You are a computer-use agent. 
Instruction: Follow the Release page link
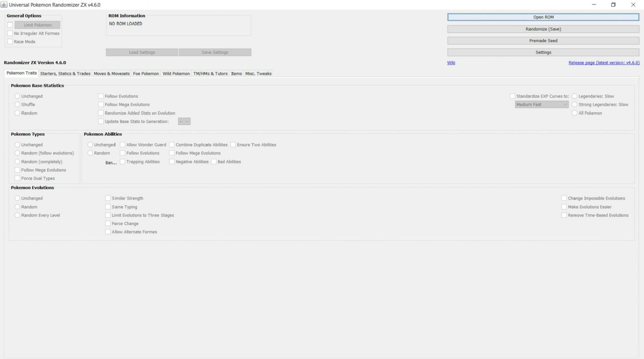click(x=603, y=63)
